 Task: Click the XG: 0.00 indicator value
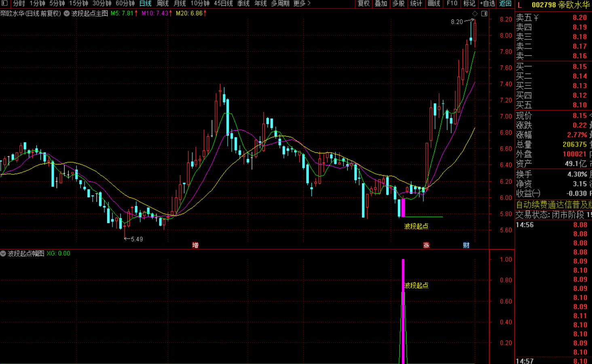click(58, 254)
